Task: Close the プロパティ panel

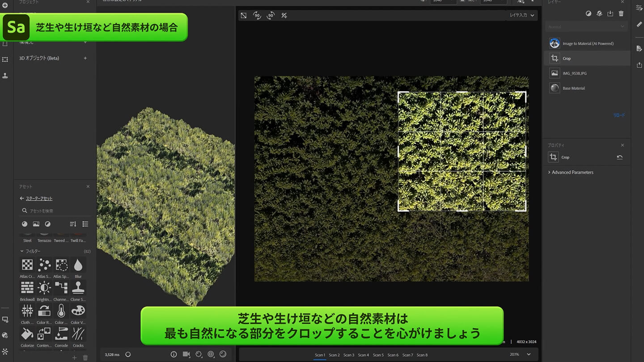Action: [622, 145]
